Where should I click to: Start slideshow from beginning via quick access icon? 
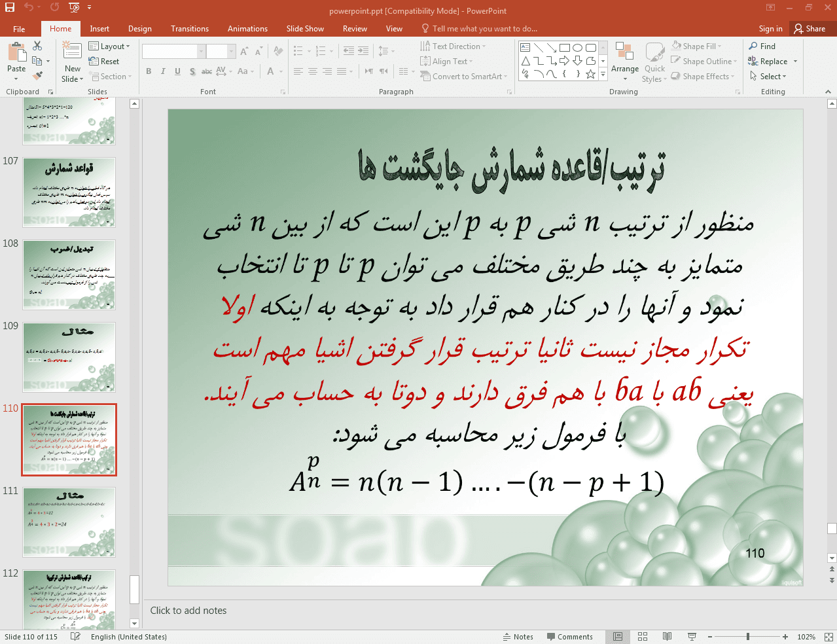point(74,7)
